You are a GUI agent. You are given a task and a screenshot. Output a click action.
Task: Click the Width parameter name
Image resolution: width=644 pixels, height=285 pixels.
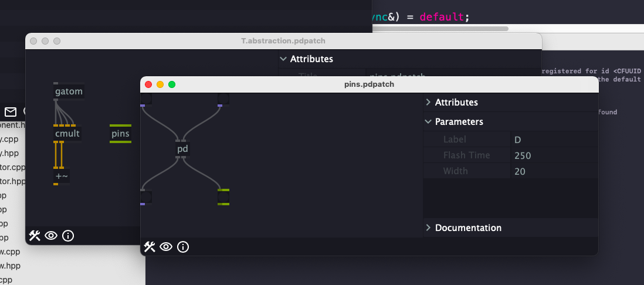click(456, 171)
